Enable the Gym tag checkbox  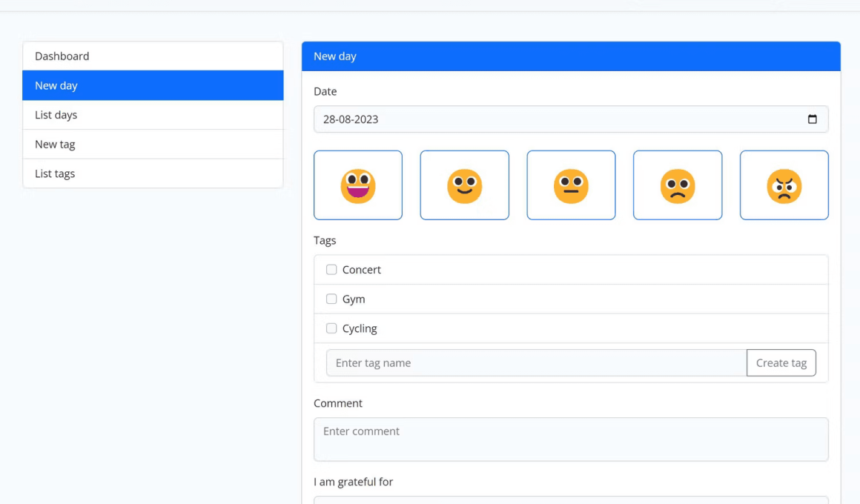tap(331, 299)
